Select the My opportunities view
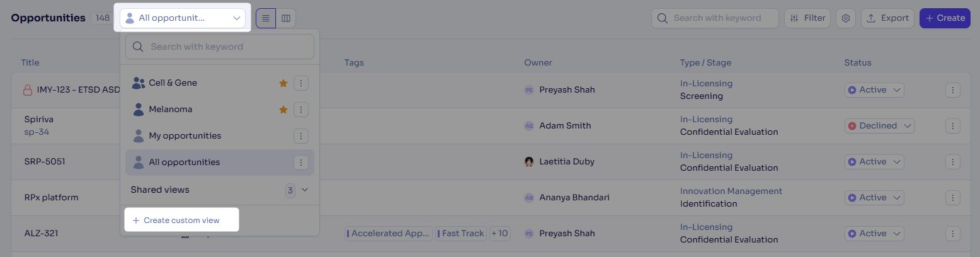 [185, 136]
